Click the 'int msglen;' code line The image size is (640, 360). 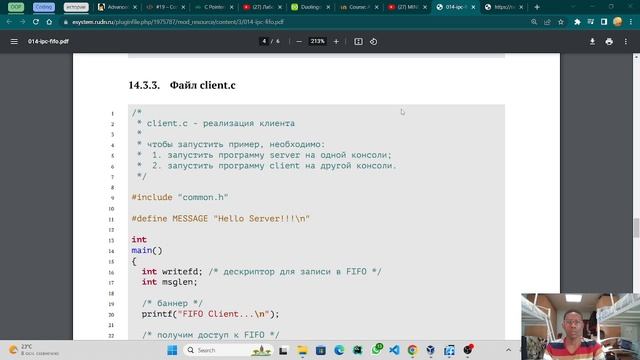tap(169, 282)
